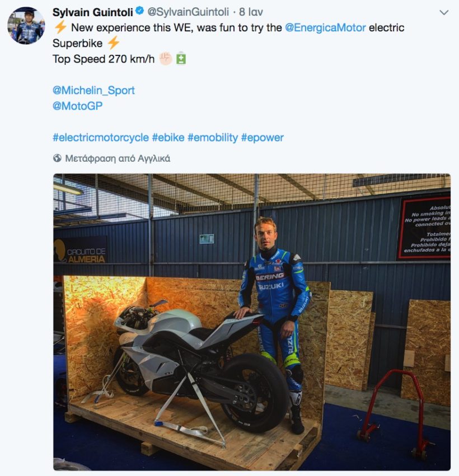Click the raised fist emoji

coord(166,58)
